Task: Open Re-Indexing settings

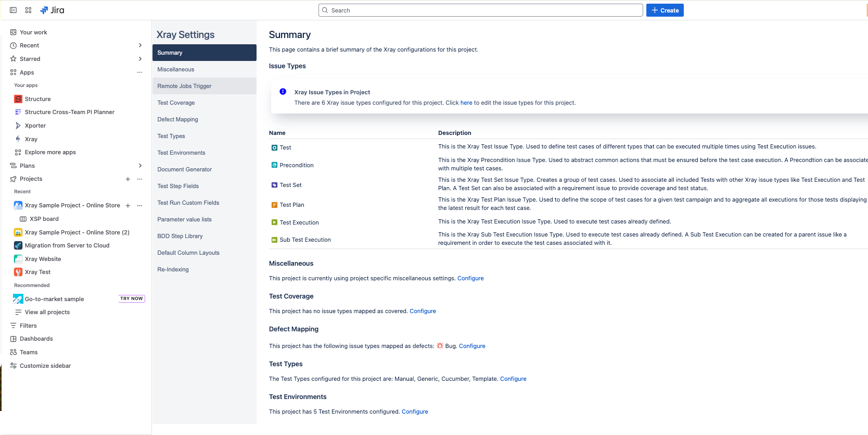Action: [205, 269]
